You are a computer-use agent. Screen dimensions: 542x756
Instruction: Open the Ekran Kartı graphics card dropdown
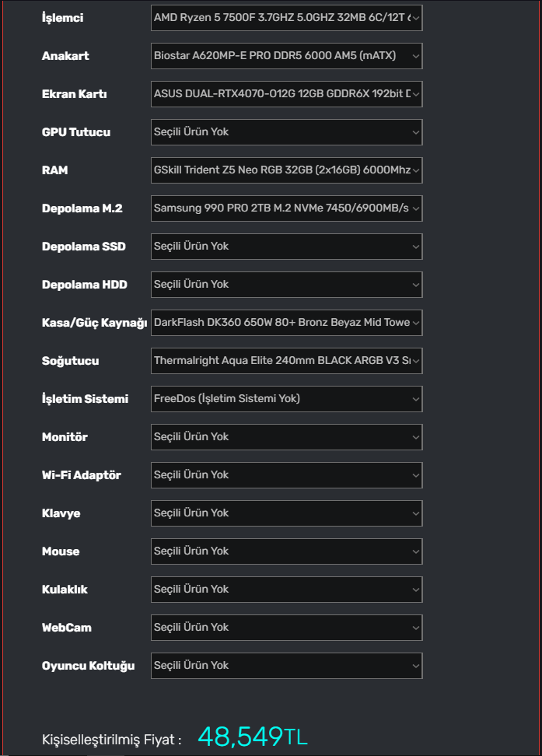286,94
